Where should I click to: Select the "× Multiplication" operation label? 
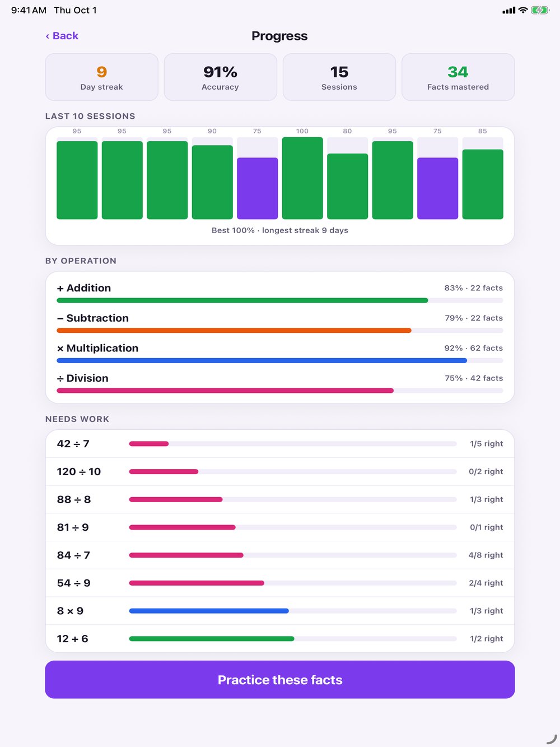[97, 348]
